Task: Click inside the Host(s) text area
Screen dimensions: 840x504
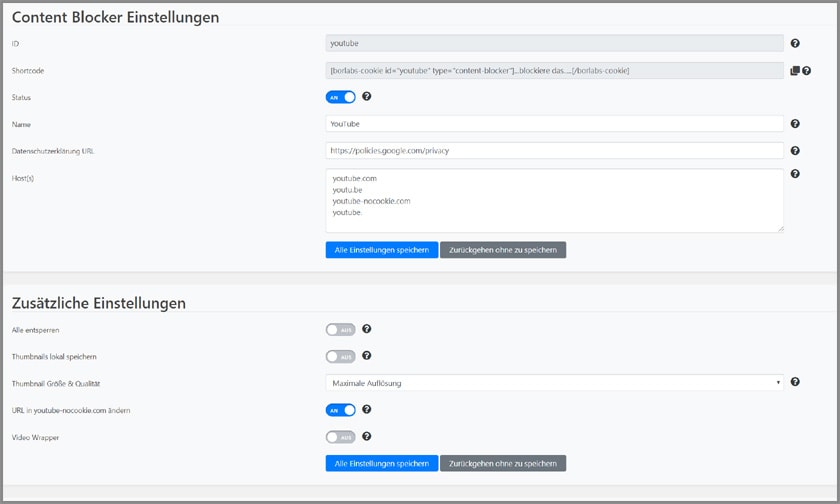Action: click(554, 200)
